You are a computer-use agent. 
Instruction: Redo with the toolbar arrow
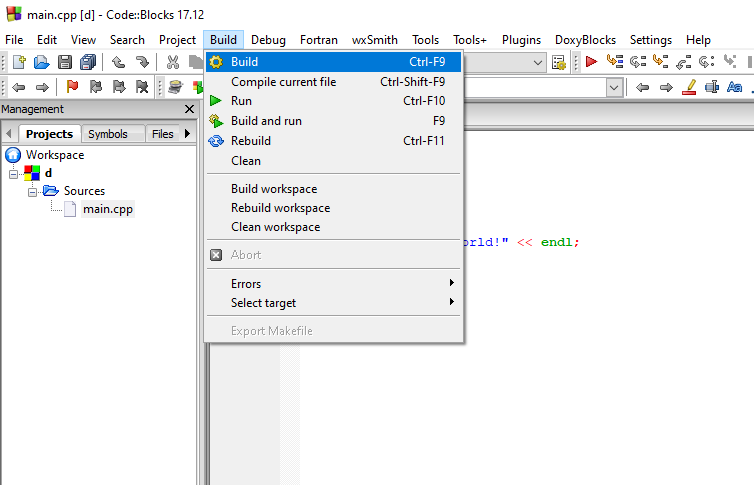(x=142, y=62)
